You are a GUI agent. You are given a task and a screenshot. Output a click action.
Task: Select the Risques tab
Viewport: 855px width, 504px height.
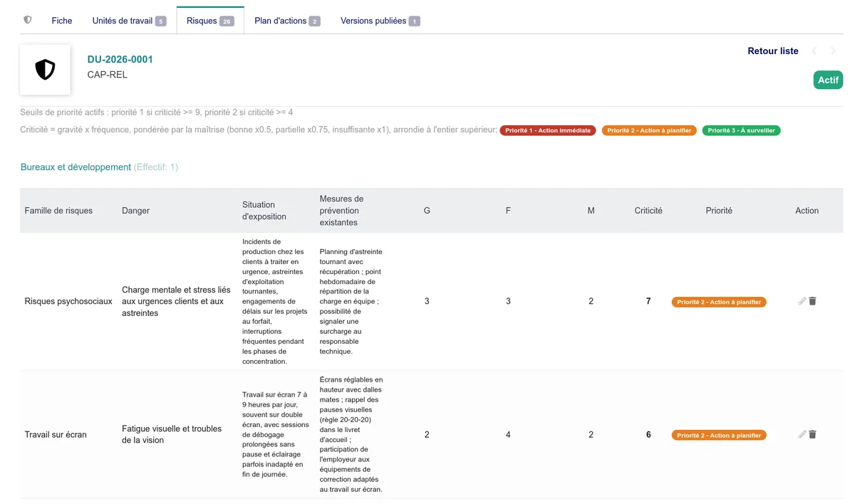(210, 21)
